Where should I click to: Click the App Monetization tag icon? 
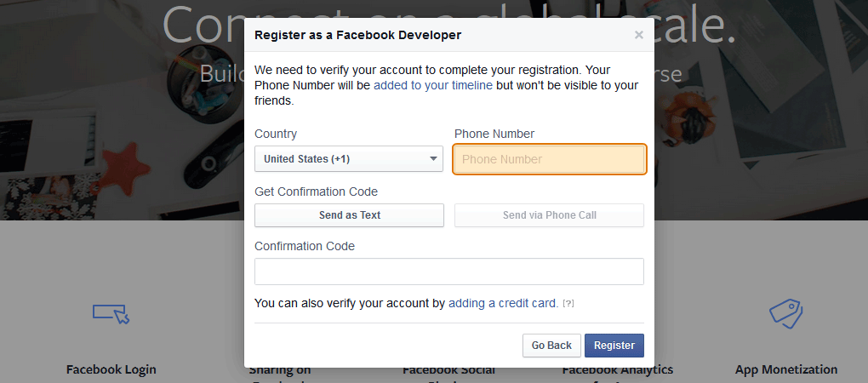coord(785,313)
